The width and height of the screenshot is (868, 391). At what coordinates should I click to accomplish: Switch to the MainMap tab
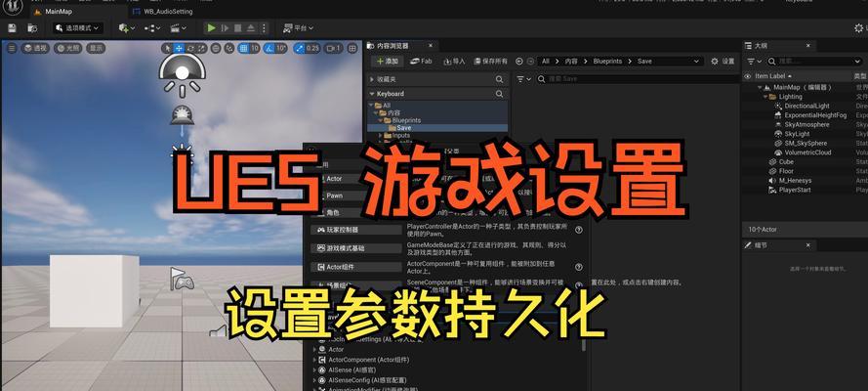click(57, 11)
